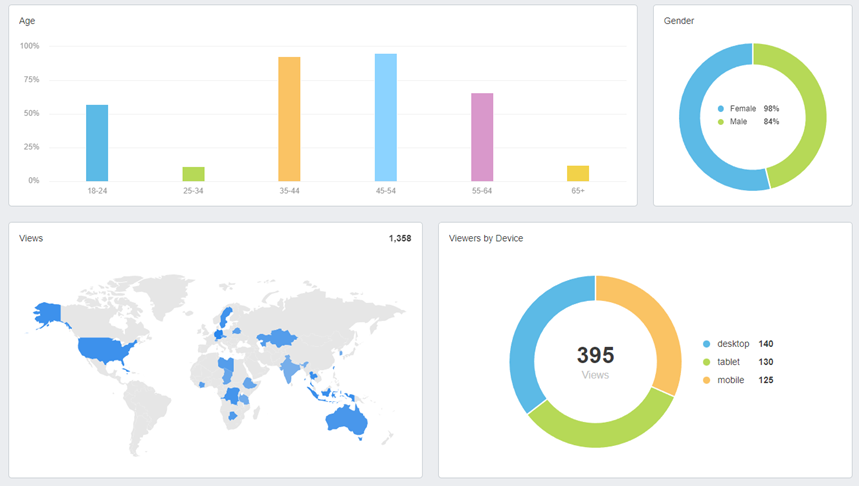The image size is (859, 486).
Task: Click the 'Female' legend label
Action: click(743, 108)
